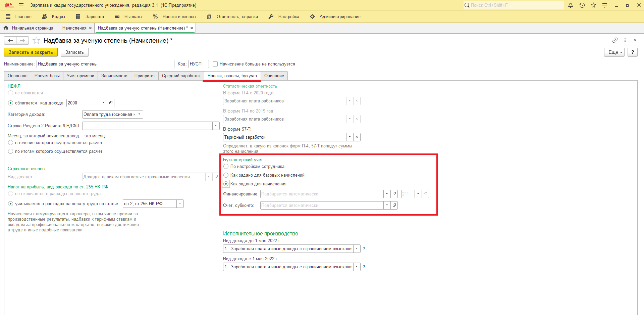Open the Вид дохода insurance record icon
The width and height of the screenshot is (644, 315).
point(216,177)
